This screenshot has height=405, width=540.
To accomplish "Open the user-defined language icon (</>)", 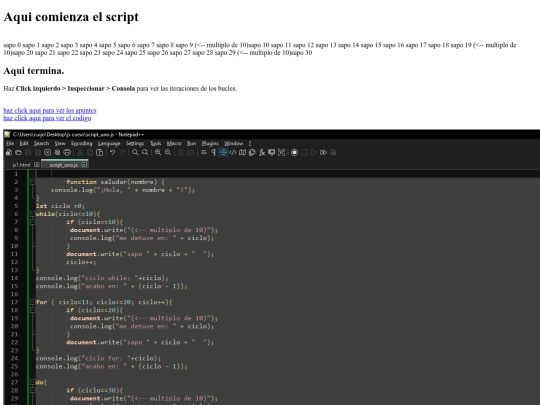I will point(233,152).
